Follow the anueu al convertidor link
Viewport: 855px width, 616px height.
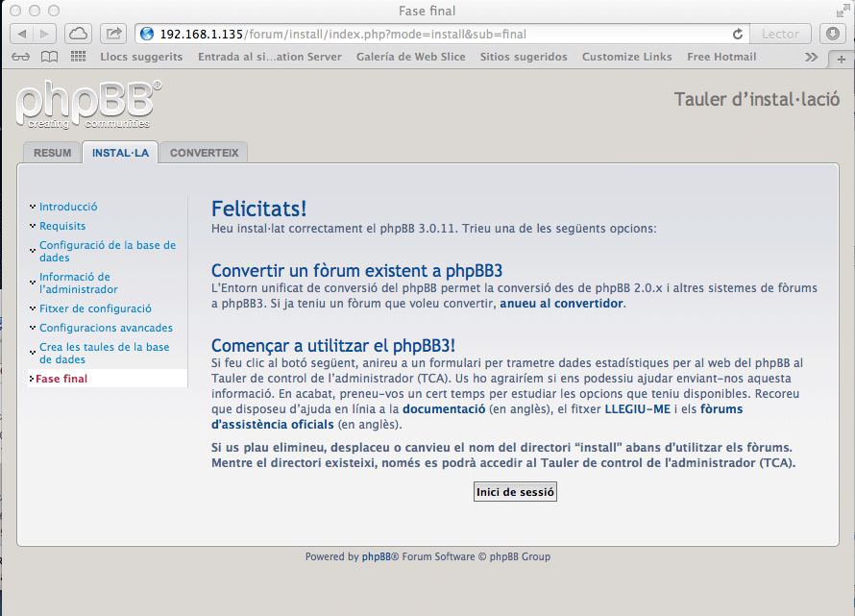(561, 304)
